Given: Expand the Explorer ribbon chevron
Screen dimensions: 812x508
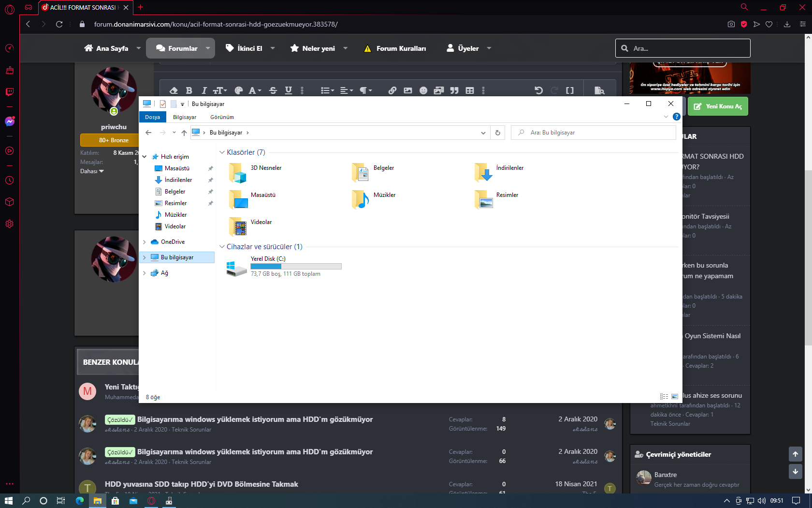Looking at the screenshot, I should pos(666,117).
